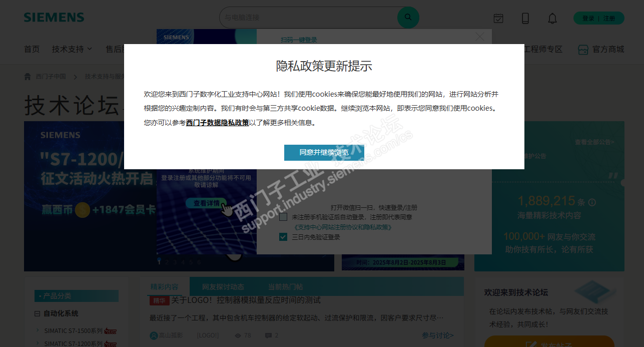
Task: Click the SIEMENS logo
Action: coord(54,18)
